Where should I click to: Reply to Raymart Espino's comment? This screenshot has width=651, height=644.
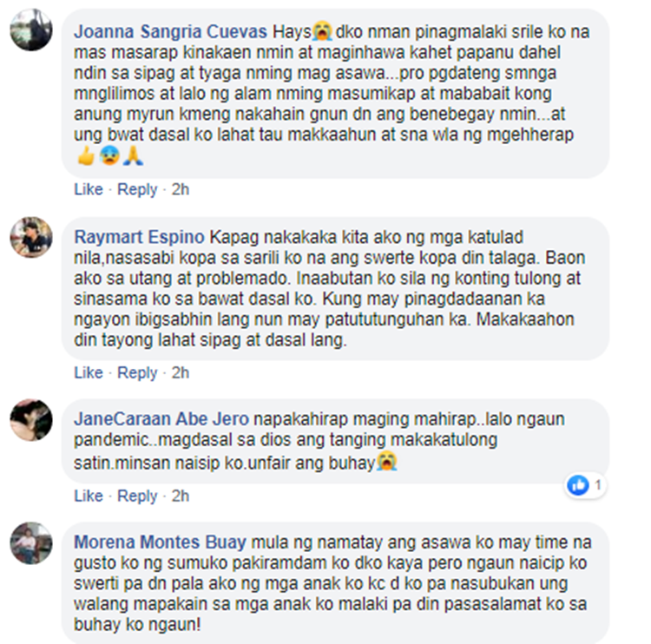[137, 373]
